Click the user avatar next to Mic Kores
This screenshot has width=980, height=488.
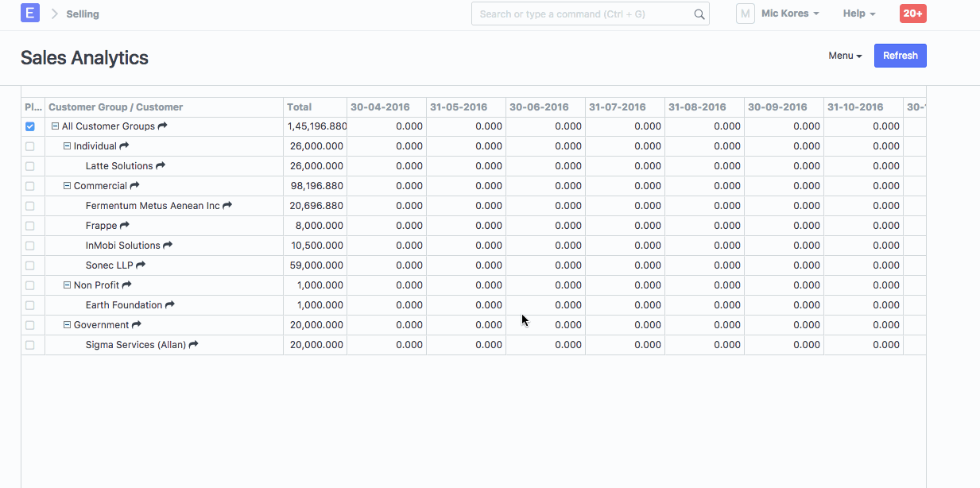[x=745, y=14]
